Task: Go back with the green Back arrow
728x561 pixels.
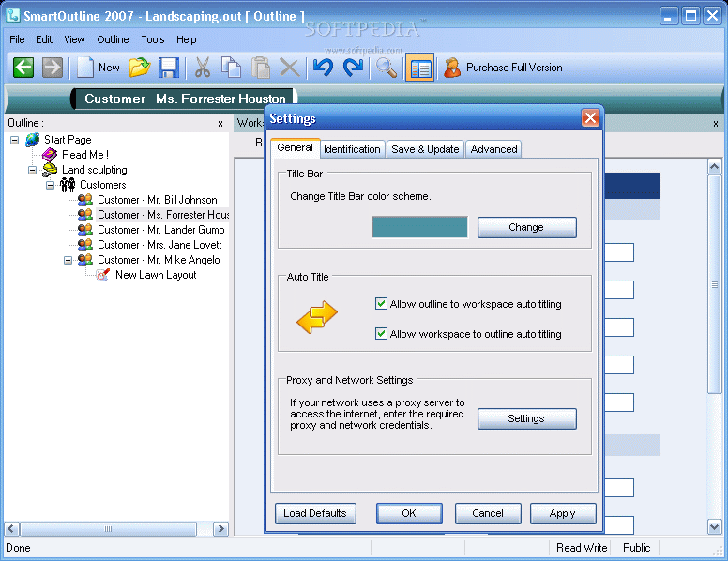Action: (23, 68)
